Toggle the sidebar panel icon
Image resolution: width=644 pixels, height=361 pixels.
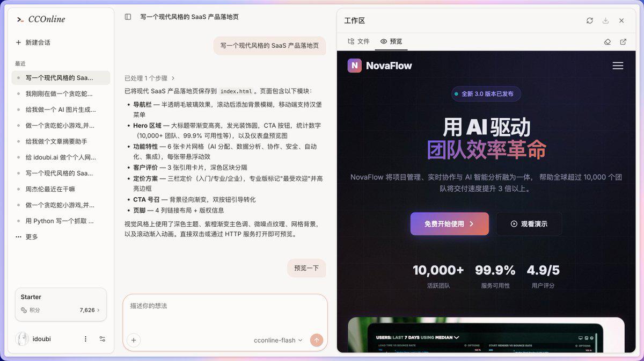128,17
